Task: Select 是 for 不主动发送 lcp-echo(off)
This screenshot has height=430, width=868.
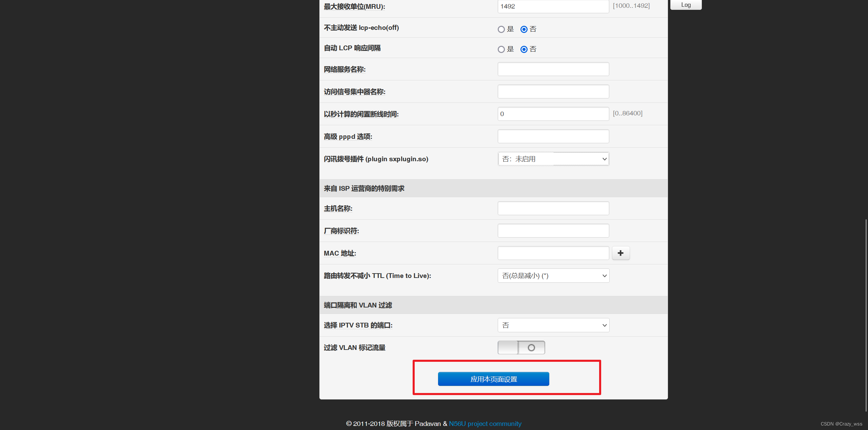Action: (501, 30)
